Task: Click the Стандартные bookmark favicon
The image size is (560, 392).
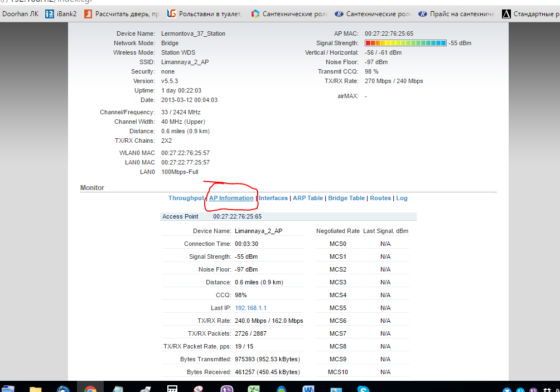Action: point(506,14)
